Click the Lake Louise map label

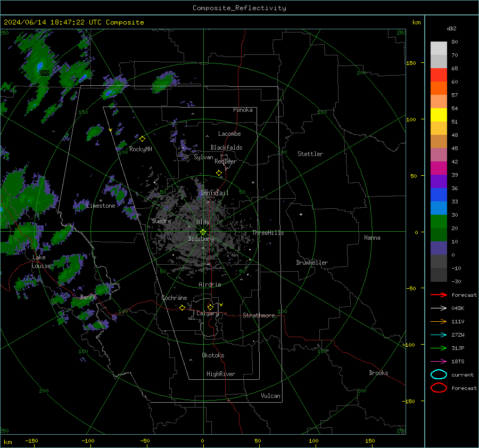[41, 262]
